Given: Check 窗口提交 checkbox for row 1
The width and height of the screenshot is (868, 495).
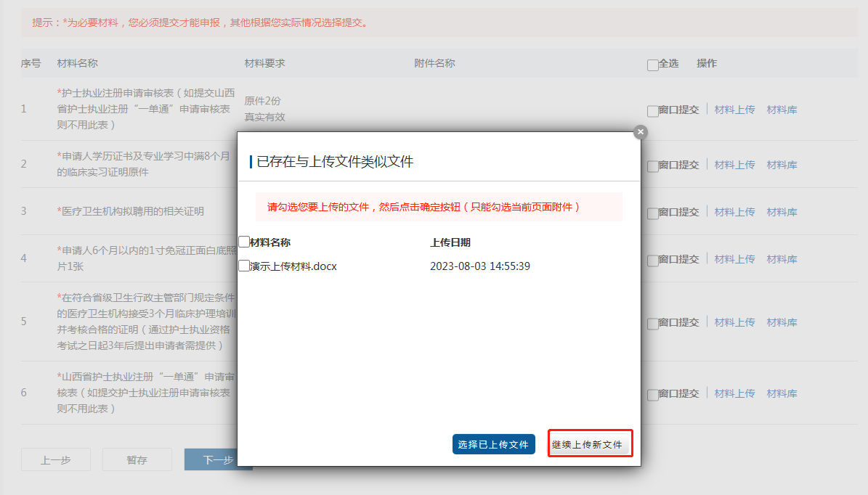Looking at the screenshot, I should pos(652,111).
